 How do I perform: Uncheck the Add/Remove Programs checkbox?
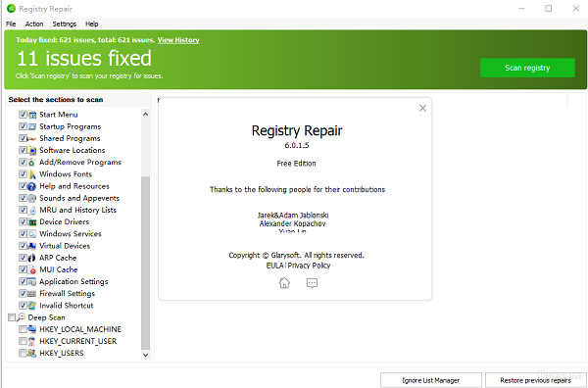point(23,162)
